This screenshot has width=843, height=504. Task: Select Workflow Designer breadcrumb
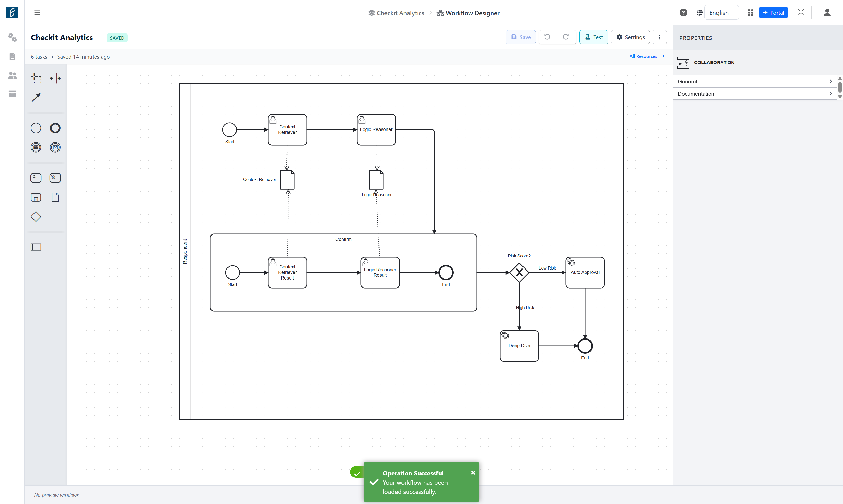click(x=468, y=13)
